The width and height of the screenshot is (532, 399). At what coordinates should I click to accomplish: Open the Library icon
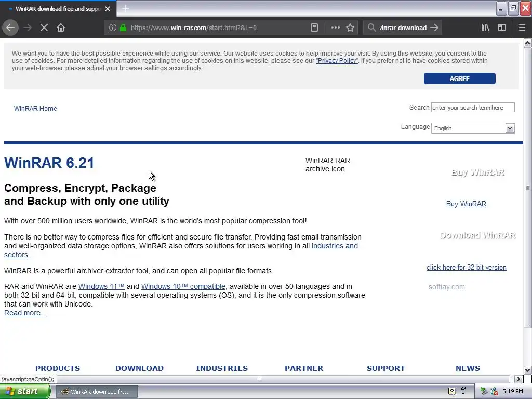(485, 28)
